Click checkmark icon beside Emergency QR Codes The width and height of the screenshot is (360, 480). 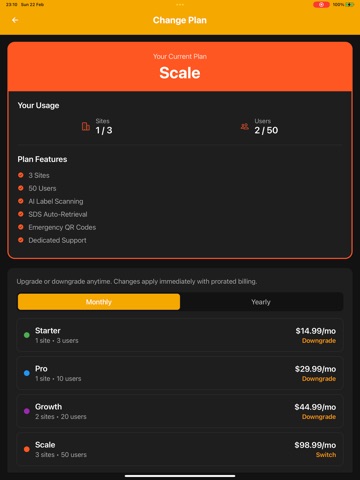pyautogui.click(x=21, y=227)
